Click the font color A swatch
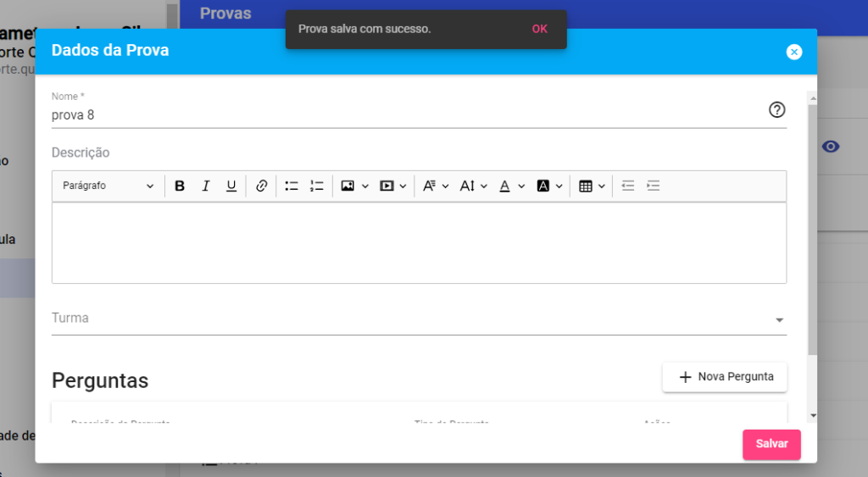 coord(504,186)
